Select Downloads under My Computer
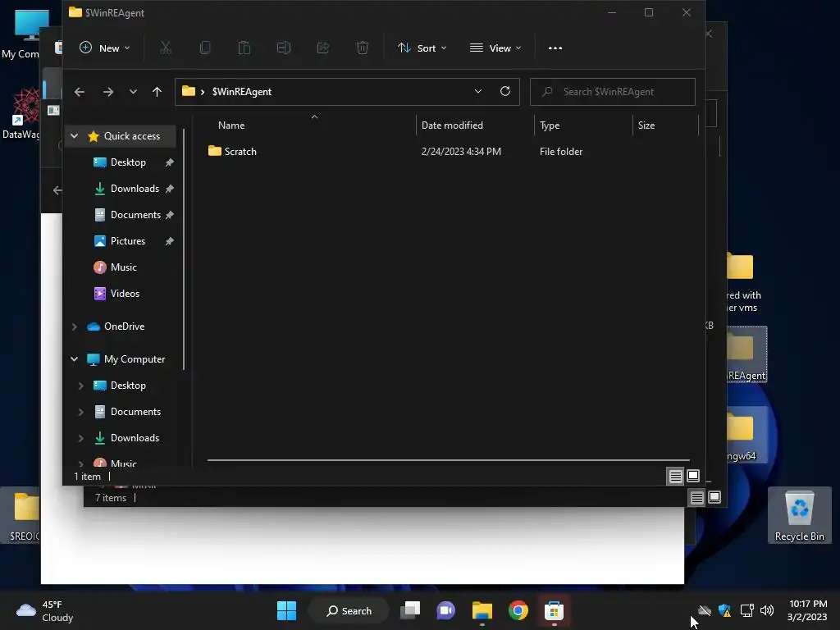This screenshot has height=630, width=840. pyautogui.click(x=135, y=438)
